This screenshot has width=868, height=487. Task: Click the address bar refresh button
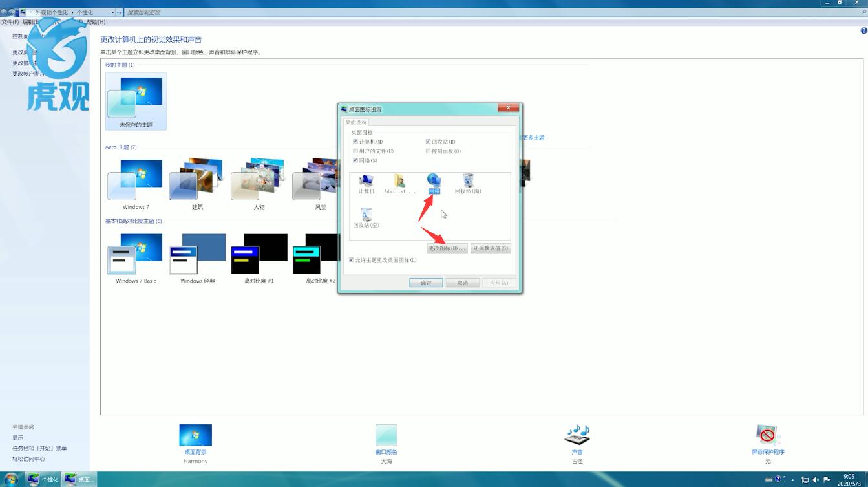pyautogui.click(x=119, y=12)
